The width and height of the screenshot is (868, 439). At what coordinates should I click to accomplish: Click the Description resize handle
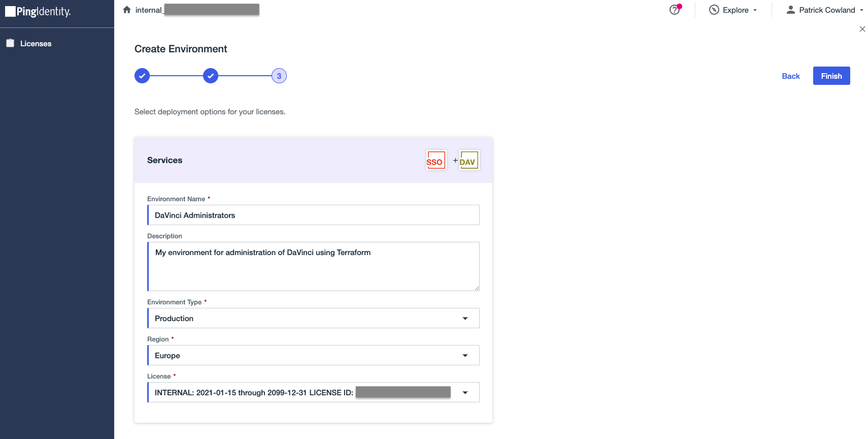pyautogui.click(x=477, y=288)
